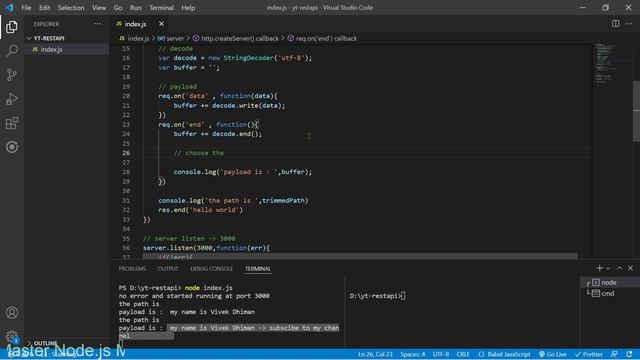The image size is (640, 360).
Task: Select the index.js editor tab
Action: tap(136, 24)
